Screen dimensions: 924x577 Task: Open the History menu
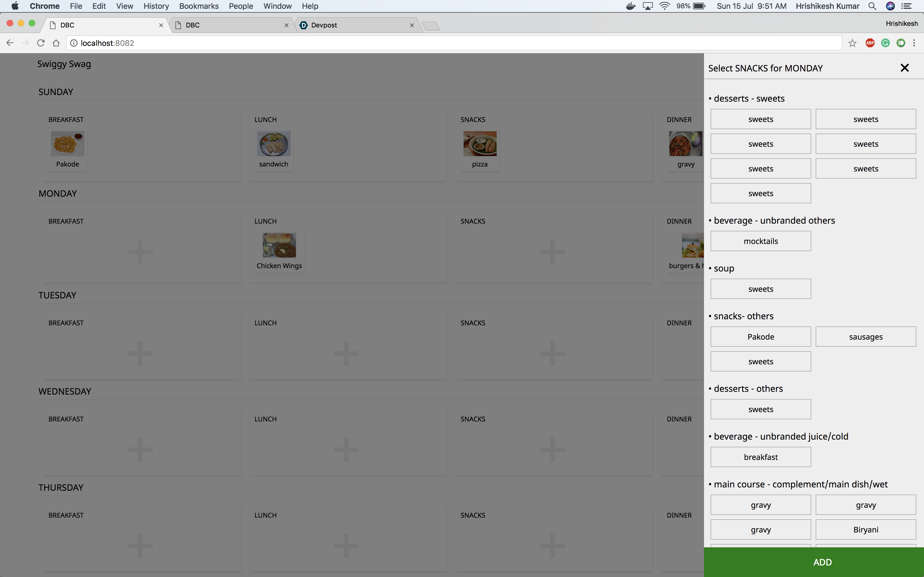click(156, 6)
